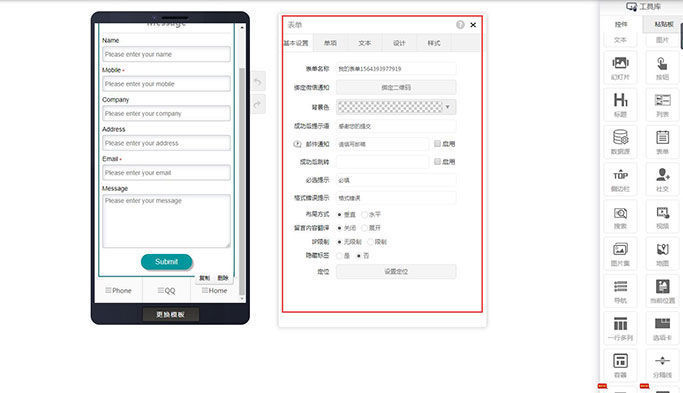Add the text (文本) widget in toolbox

pyautogui.click(x=620, y=40)
